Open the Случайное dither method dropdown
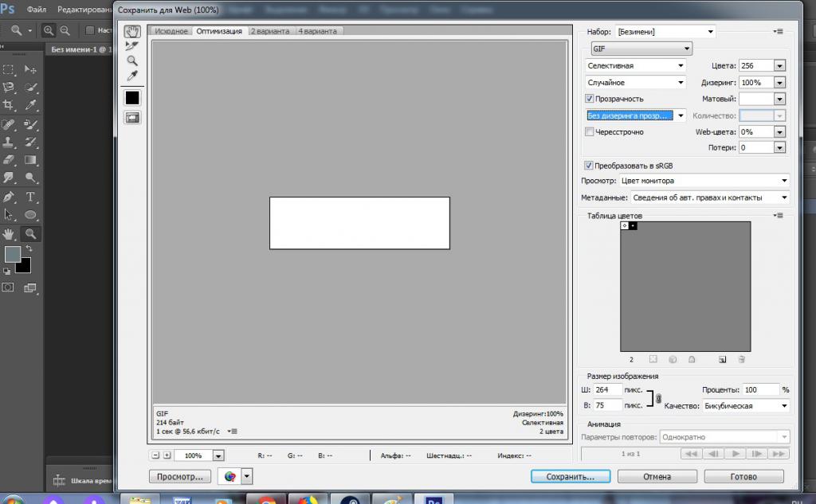This screenshot has width=816, height=504. pos(635,82)
